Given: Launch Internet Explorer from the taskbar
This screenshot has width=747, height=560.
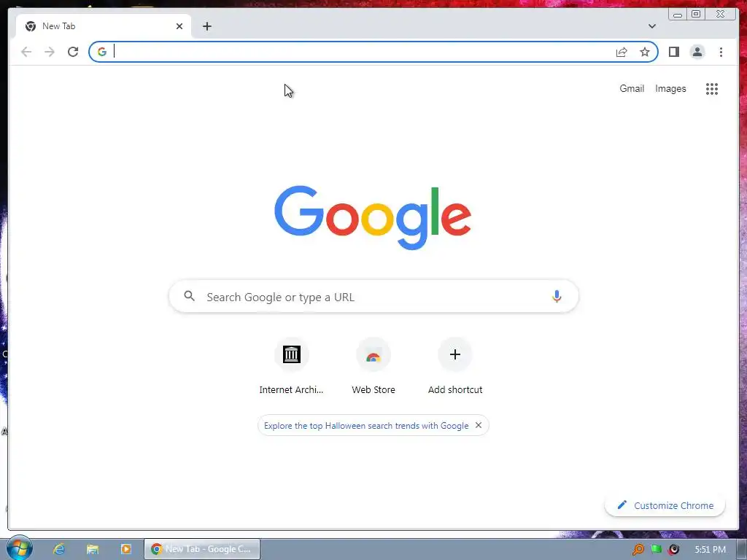Looking at the screenshot, I should click(58, 549).
